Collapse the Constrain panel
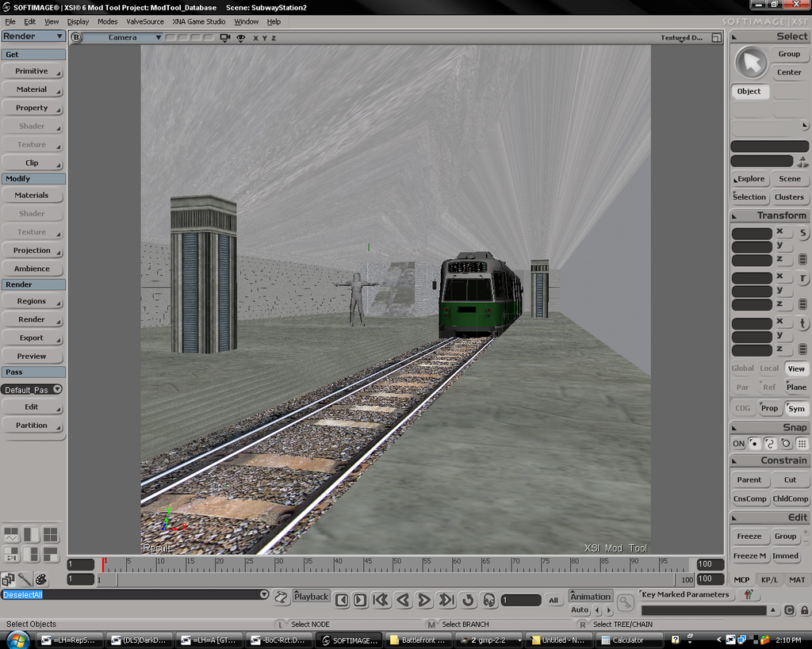This screenshot has height=649, width=812. (x=734, y=460)
